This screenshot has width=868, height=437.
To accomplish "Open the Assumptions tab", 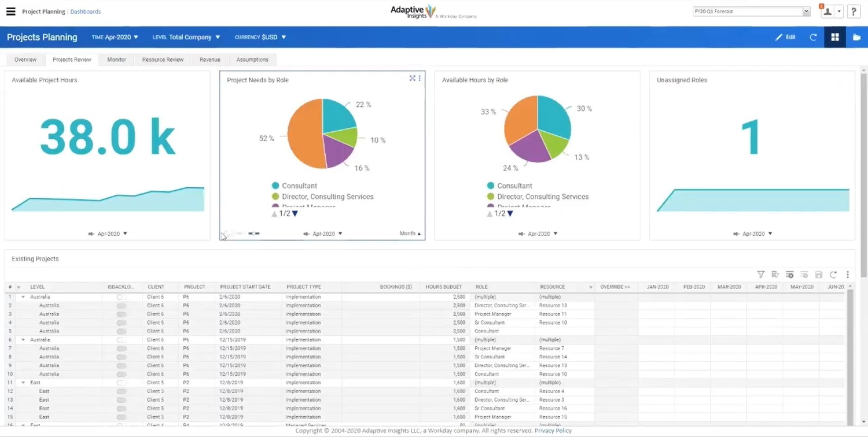I will point(252,59).
